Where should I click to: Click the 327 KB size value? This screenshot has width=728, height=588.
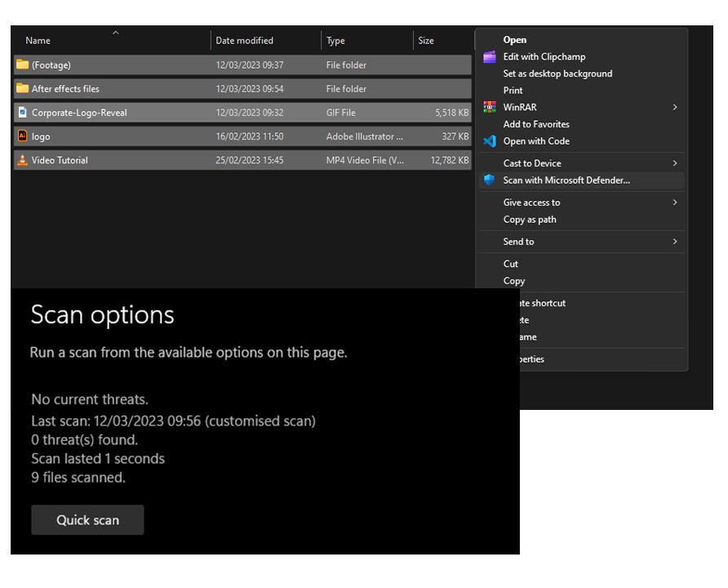point(455,136)
